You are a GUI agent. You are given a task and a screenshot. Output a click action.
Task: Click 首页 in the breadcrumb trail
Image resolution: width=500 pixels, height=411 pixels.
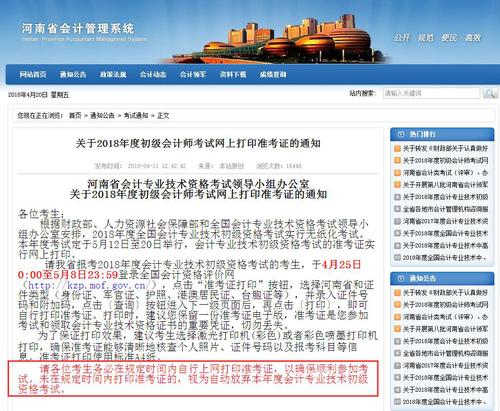pyautogui.click(x=75, y=116)
